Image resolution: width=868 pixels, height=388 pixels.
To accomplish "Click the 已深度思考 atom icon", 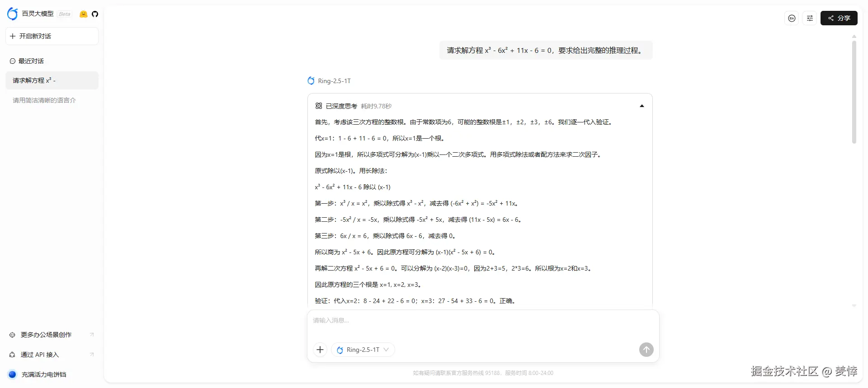I will [x=319, y=106].
